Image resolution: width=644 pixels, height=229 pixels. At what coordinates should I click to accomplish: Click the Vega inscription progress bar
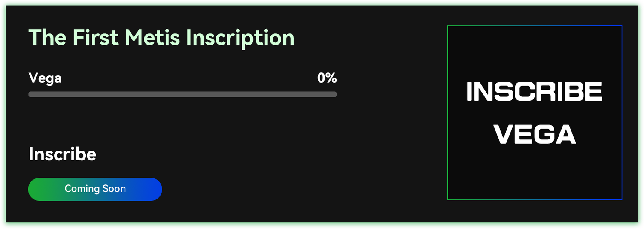point(182,94)
